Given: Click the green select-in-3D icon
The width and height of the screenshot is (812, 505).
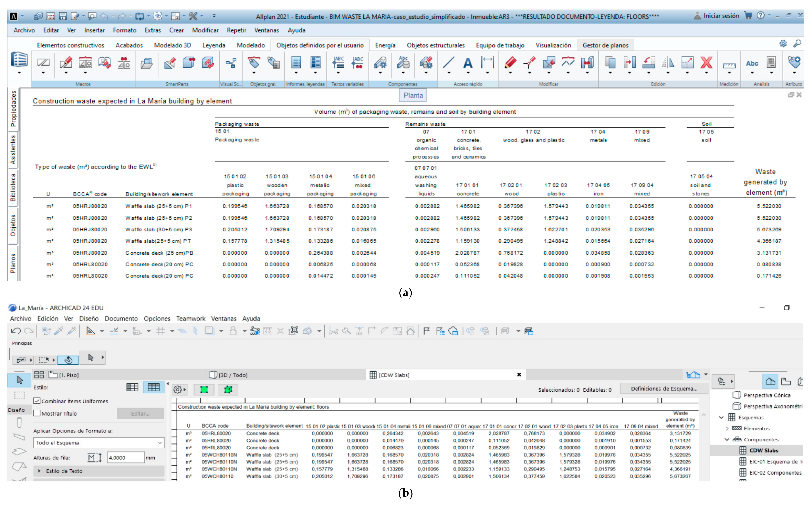Looking at the screenshot, I should [228, 389].
